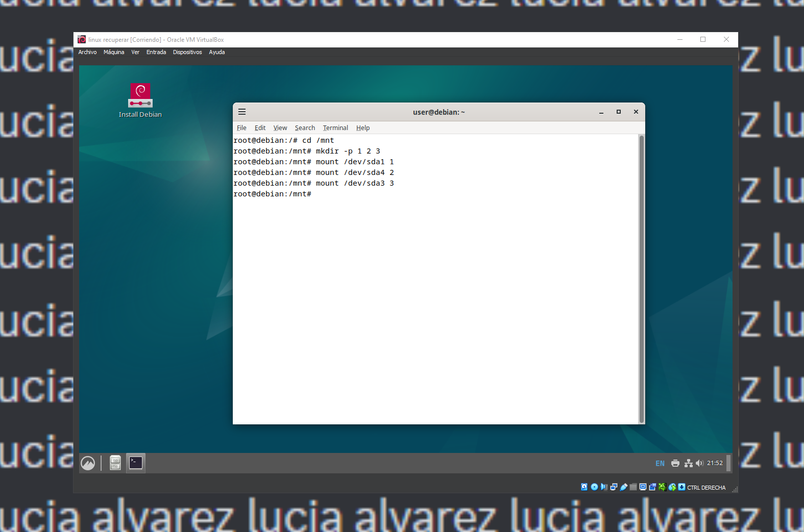Click the VirtualBox window app icon
Viewport: 804px width, 532px height.
[82, 39]
